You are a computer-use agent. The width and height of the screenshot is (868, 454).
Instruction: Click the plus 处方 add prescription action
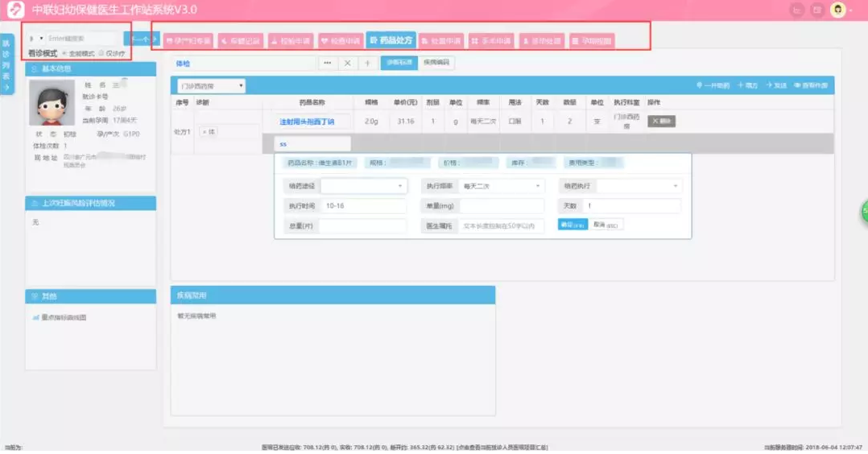pyautogui.click(x=747, y=86)
